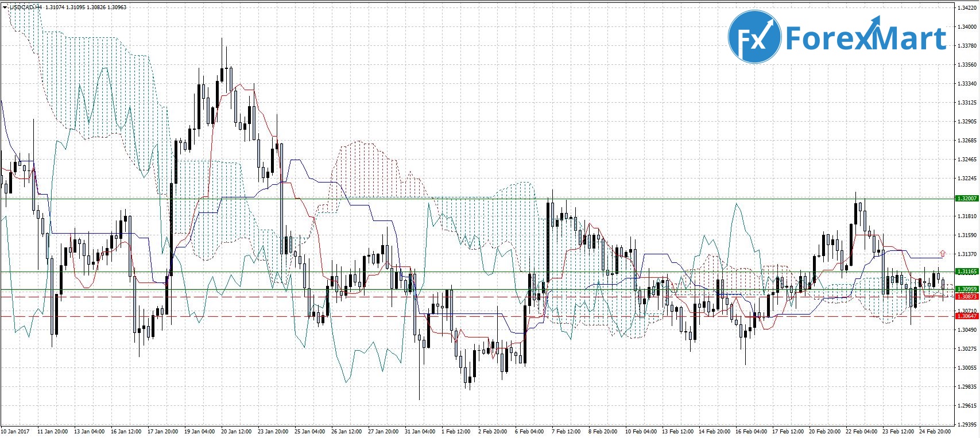This screenshot has height=438, width=980.
Task: Click the 7 Feb 12:00 time axis label
Action: (x=566, y=432)
